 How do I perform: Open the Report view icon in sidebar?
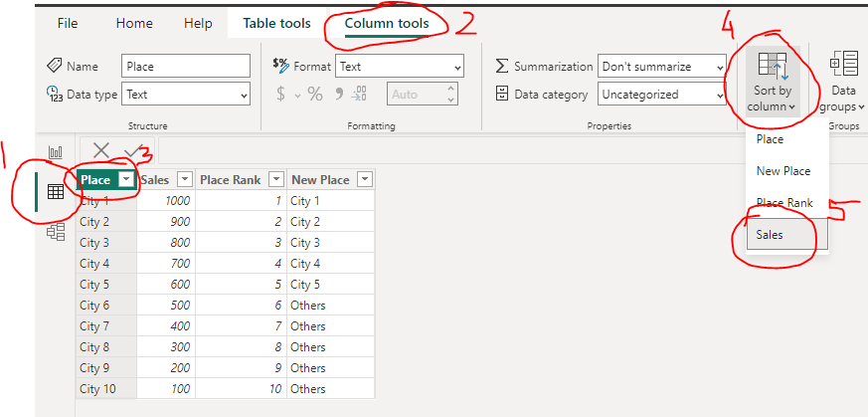tap(56, 152)
